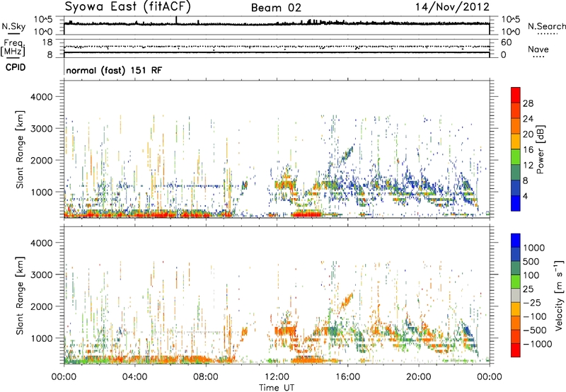
Task: Click the '20' Power color bar value
Action: pyautogui.click(x=528, y=134)
